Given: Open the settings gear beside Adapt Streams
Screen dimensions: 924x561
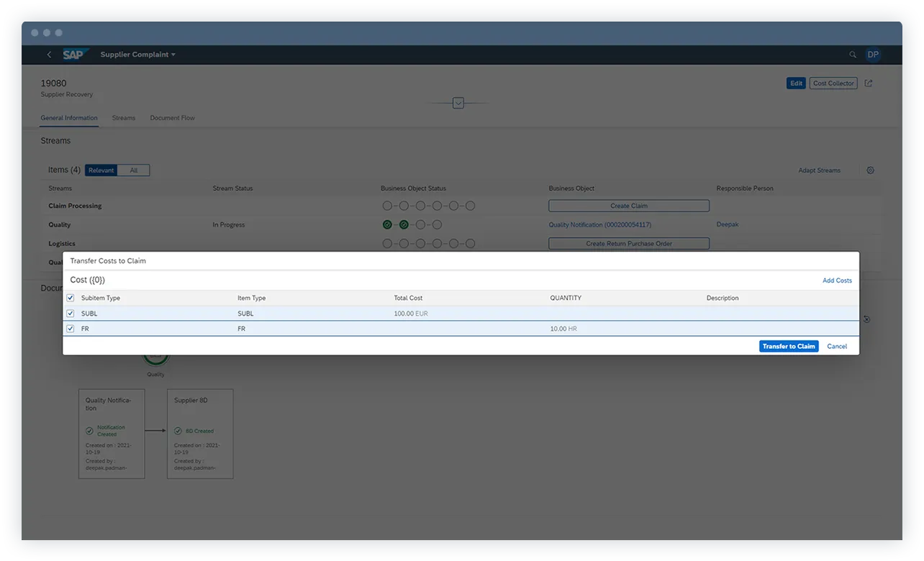Looking at the screenshot, I should tap(870, 170).
